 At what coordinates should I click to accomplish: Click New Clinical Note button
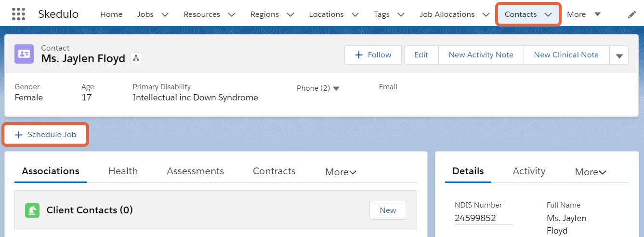click(566, 55)
